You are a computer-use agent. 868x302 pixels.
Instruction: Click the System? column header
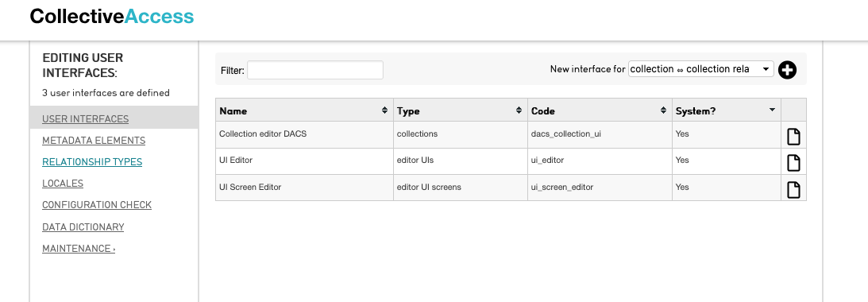[x=727, y=110]
